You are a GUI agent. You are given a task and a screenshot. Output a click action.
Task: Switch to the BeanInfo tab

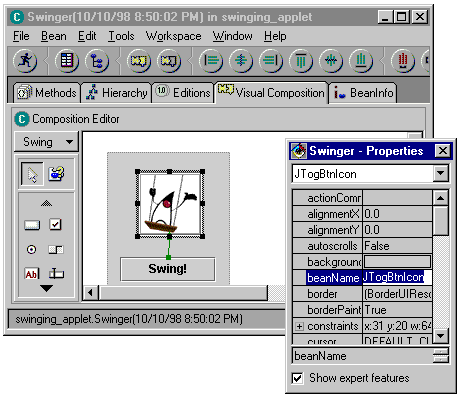pyautogui.click(x=363, y=93)
